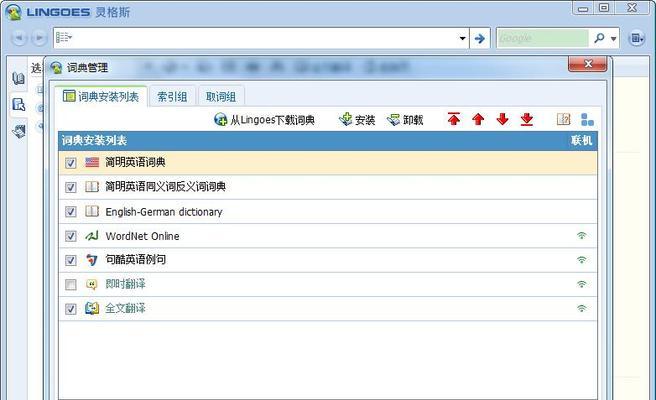The image size is (656, 400).
Task: Click into the Google search field
Action: pyautogui.click(x=543, y=38)
